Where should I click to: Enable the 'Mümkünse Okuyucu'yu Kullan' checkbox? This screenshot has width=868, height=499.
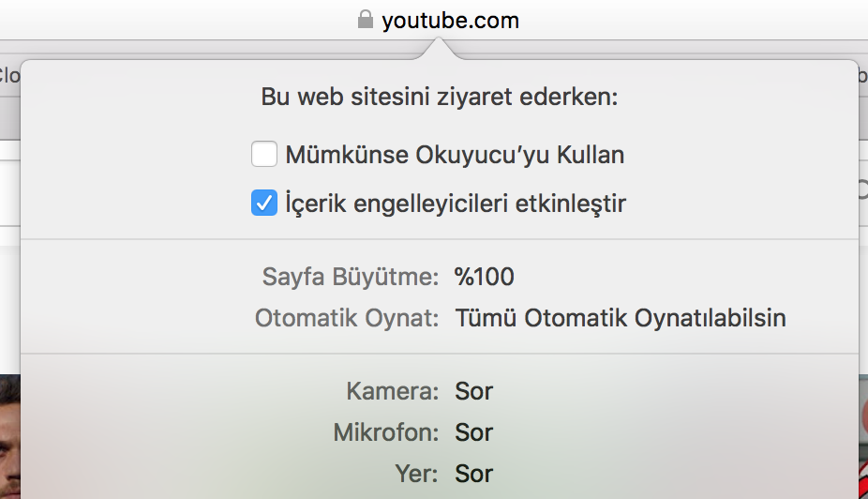tap(264, 154)
